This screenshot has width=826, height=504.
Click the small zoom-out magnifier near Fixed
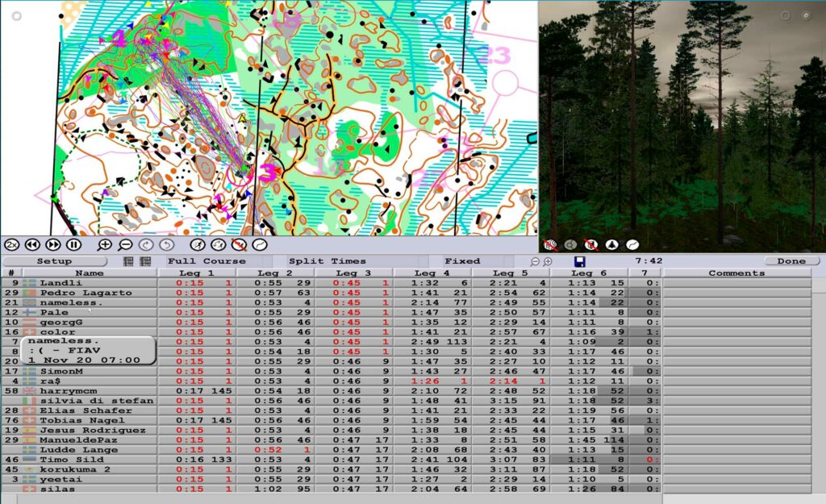click(x=536, y=262)
